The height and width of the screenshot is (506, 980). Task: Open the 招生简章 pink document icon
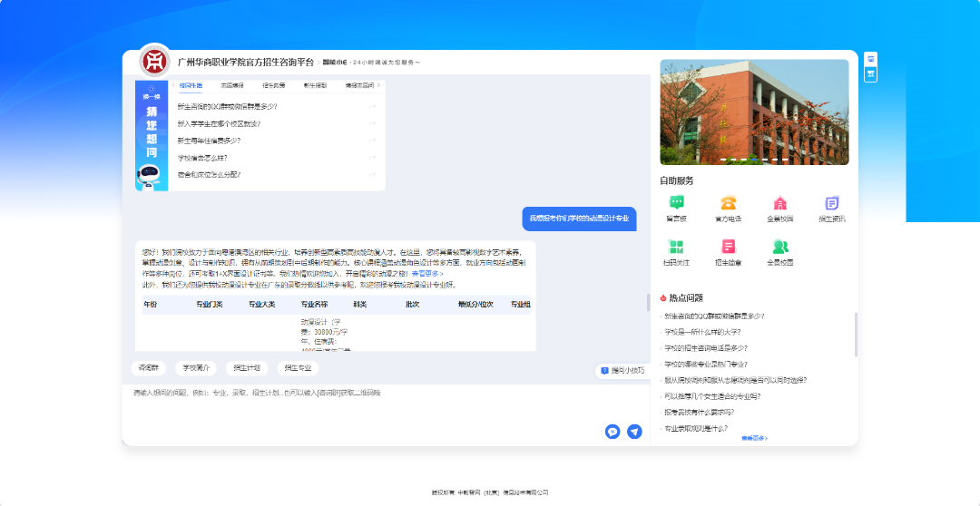(728, 247)
